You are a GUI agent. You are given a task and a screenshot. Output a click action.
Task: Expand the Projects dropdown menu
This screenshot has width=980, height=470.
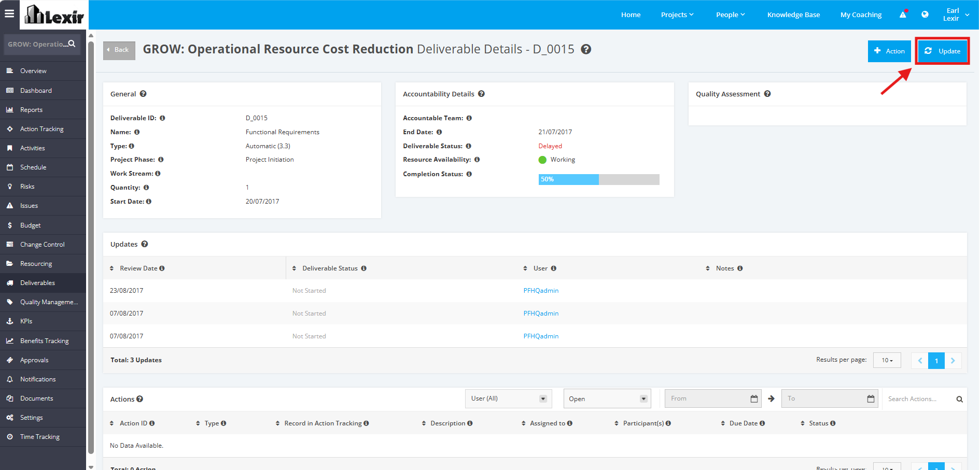pyautogui.click(x=677, y=15)
